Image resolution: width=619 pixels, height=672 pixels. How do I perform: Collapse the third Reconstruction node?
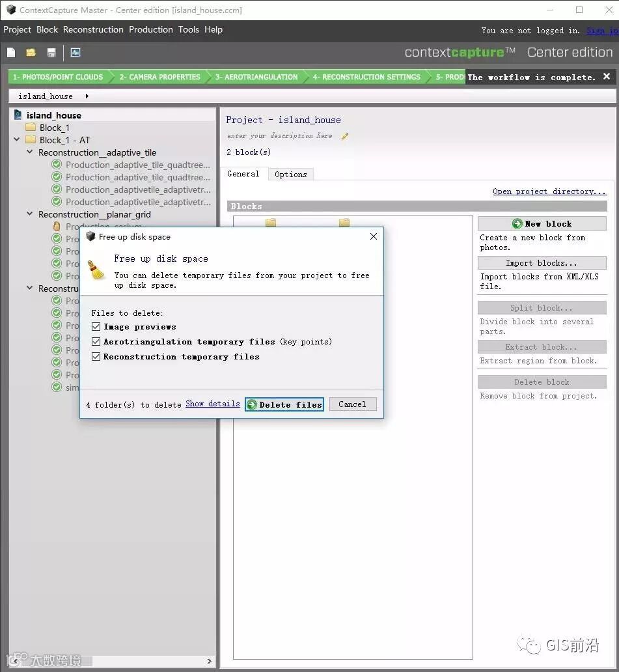coord(29,288)
